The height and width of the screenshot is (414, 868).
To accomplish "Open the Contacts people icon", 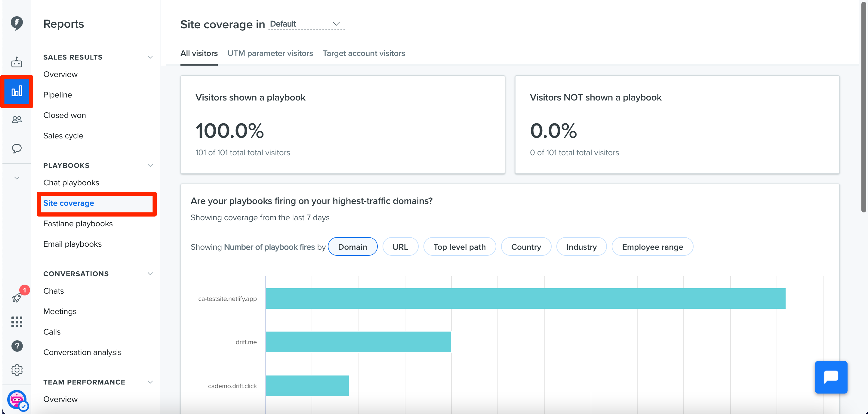I will (17, 119).
